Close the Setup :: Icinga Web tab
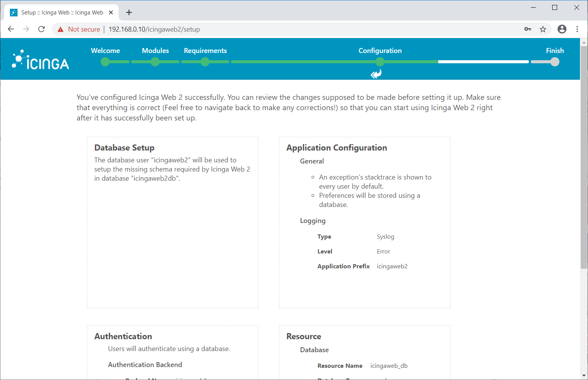 click(111, 13)
